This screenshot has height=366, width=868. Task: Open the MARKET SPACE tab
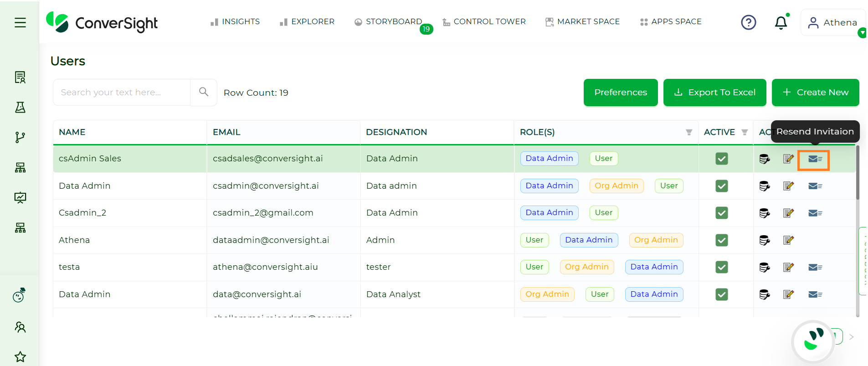tap(582, 22)
